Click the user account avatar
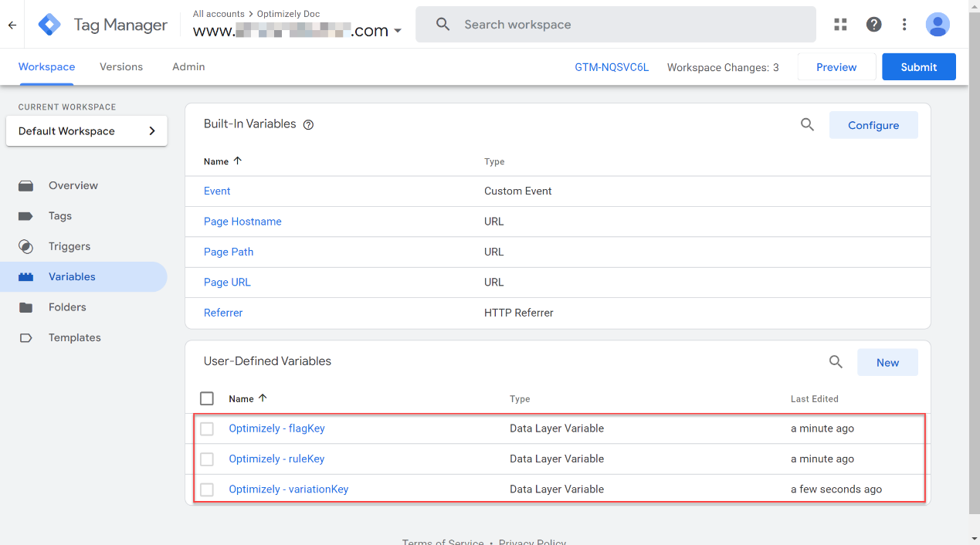Image resolution: width=980 pixels, height=545 pixels. click(938, 25)
